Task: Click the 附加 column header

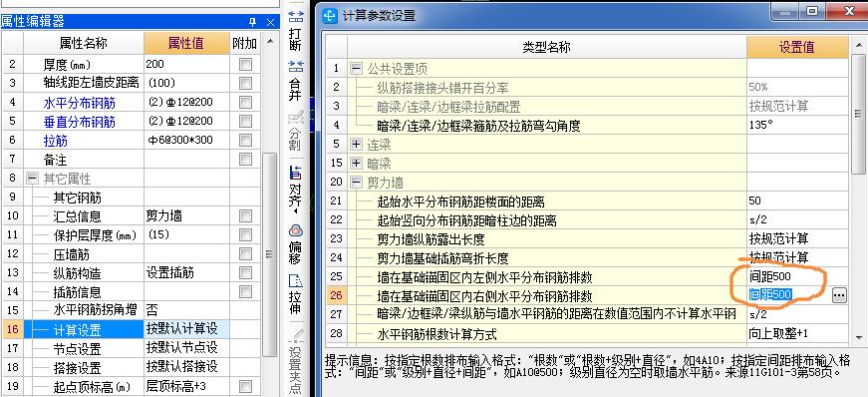Action: click(x=244, y=43)
